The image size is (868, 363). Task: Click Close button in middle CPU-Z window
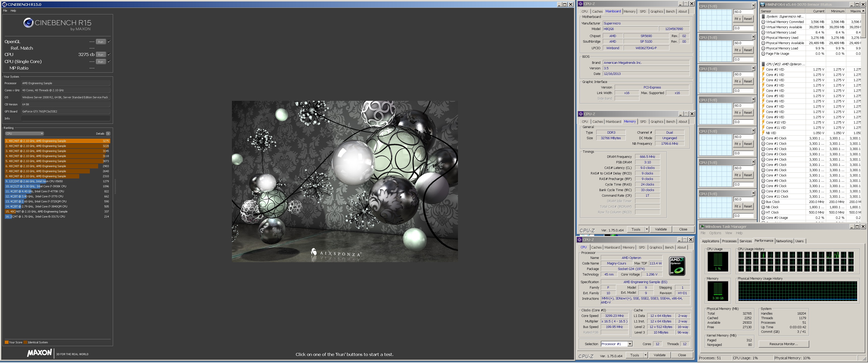pyautogui.click(x=683, y=229)
